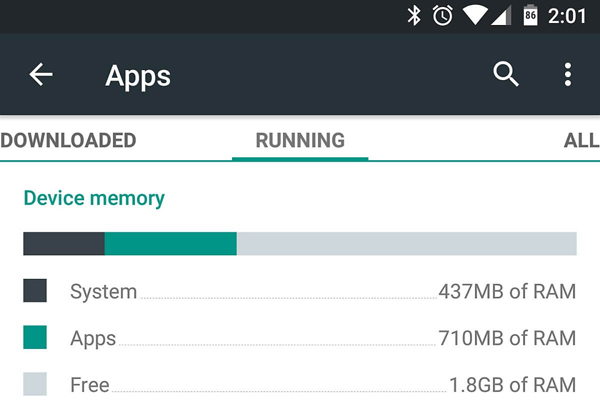Tap the 437MB of RAM value
600x409 pixels.
click(507, 291)
